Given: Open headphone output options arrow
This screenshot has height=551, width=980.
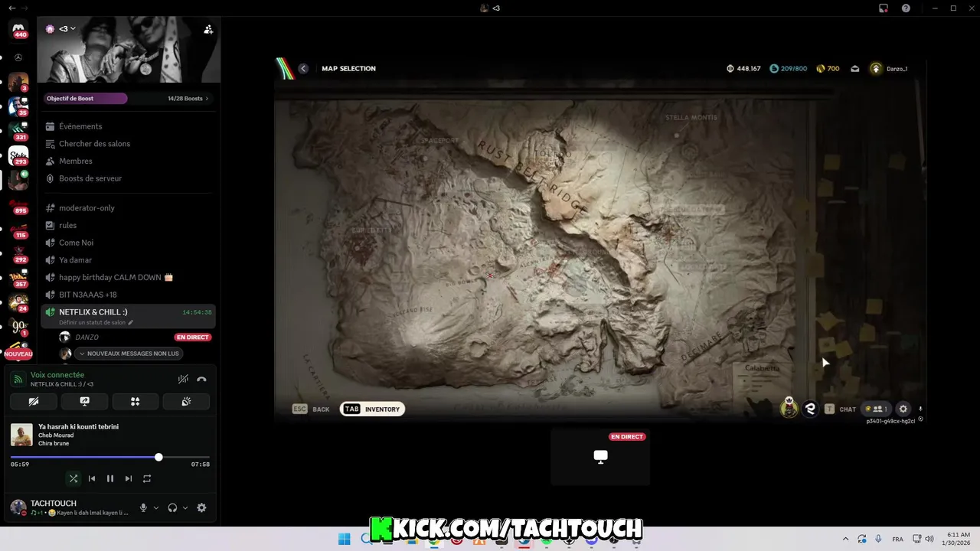Looking at the screenshot, I should [185, 507].
